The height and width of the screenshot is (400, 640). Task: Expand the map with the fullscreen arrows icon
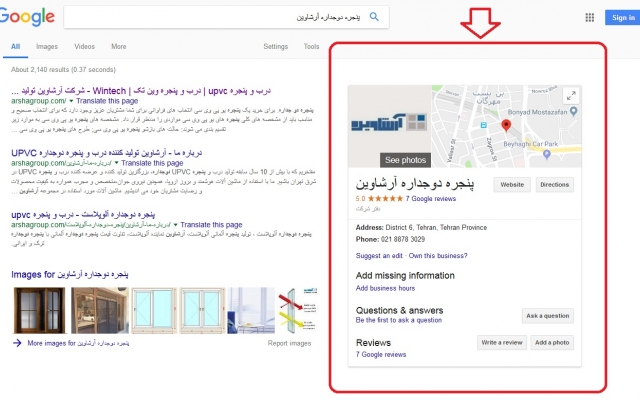tap(571, 96)
